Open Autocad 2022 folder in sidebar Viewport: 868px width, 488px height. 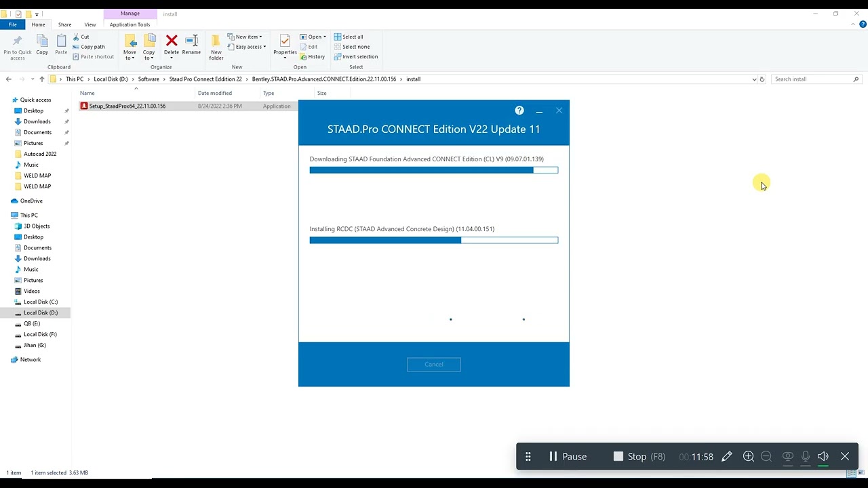click(x=40, y=154)
